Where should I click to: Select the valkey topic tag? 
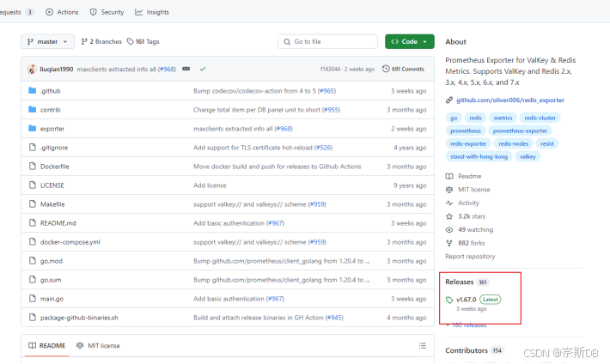[x=528, y=157]
